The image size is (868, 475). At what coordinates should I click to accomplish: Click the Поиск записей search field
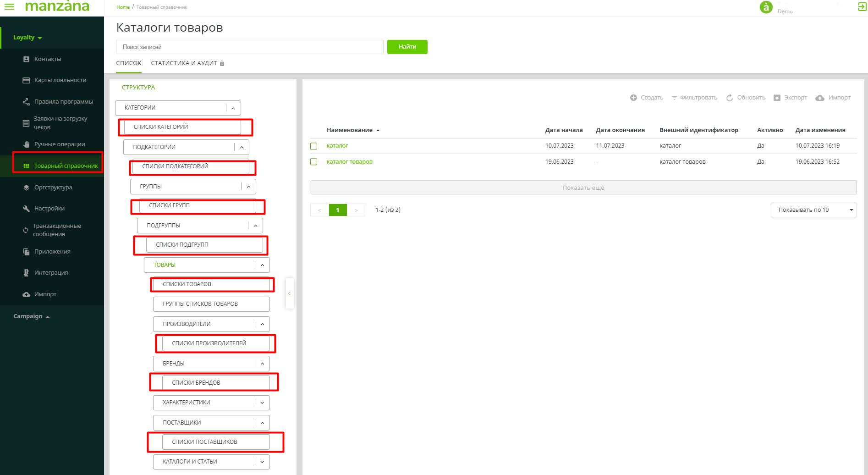click(x=249, y=47)
